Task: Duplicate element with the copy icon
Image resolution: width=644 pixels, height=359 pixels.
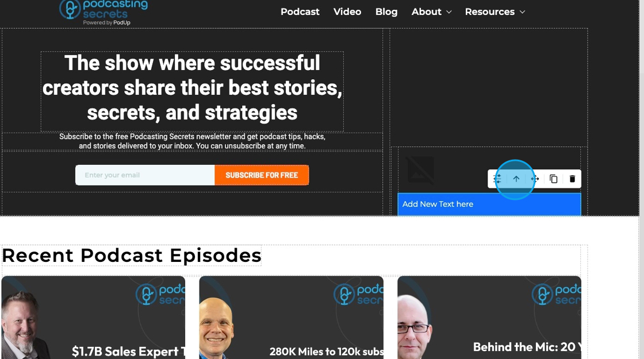Action: tap(554, 179)
